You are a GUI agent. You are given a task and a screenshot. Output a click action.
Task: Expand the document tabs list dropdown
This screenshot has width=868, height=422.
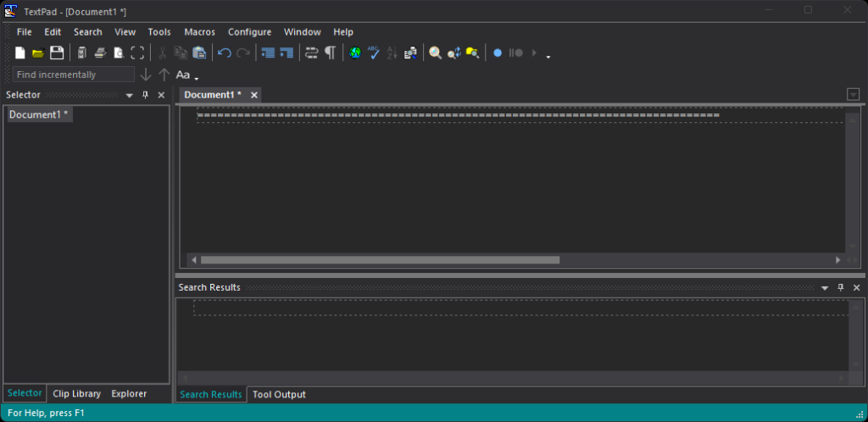853,95
